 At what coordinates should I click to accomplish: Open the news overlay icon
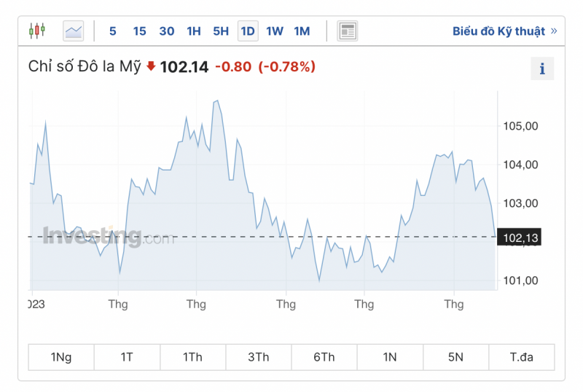[348, 31]
